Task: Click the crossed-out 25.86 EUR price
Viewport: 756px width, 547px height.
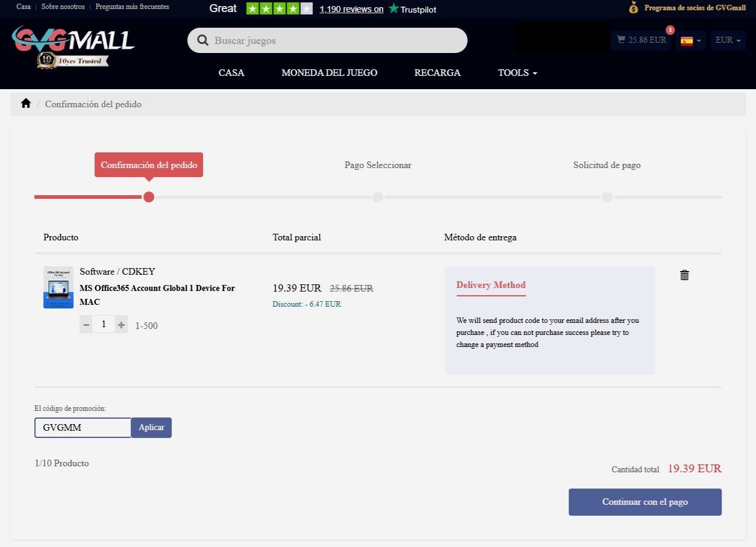Action: click(352, 289)
